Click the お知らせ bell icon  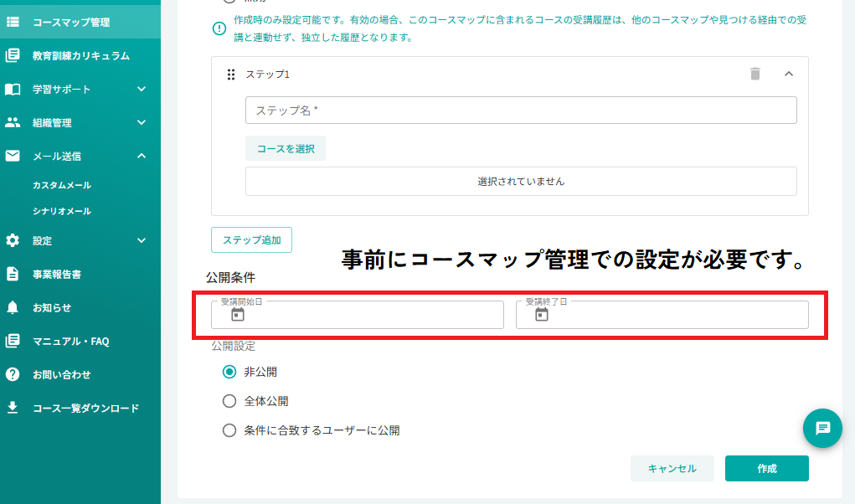[x=13, y=307]
